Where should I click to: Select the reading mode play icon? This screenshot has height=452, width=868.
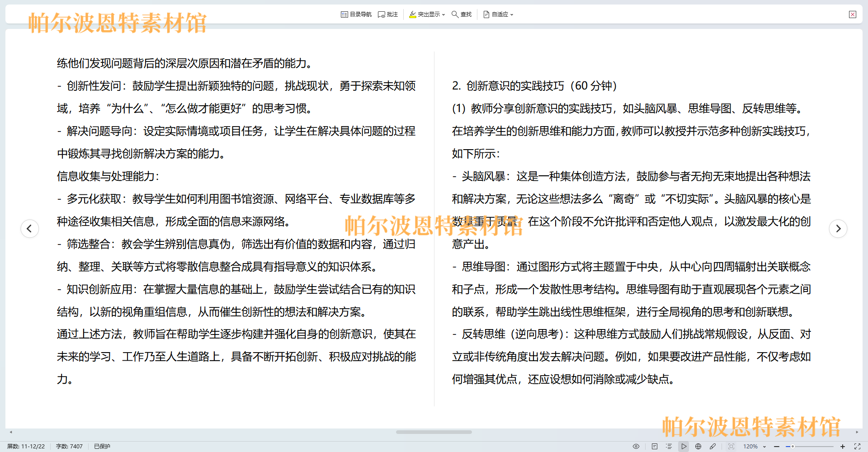(684, 446)
